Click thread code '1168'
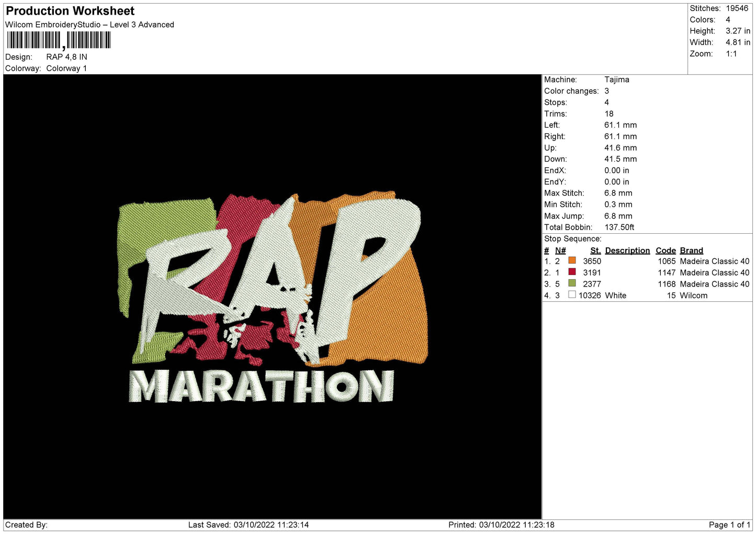Screen dimensions: 756x534 click(667, 284)
